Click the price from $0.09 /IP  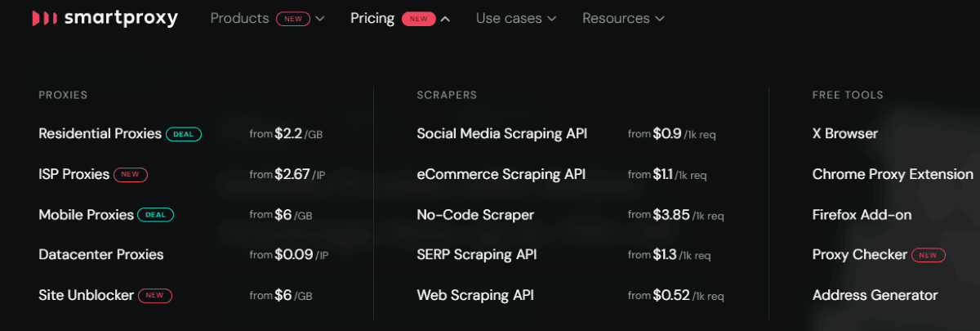pyautogui.click(x=288, y=254)
